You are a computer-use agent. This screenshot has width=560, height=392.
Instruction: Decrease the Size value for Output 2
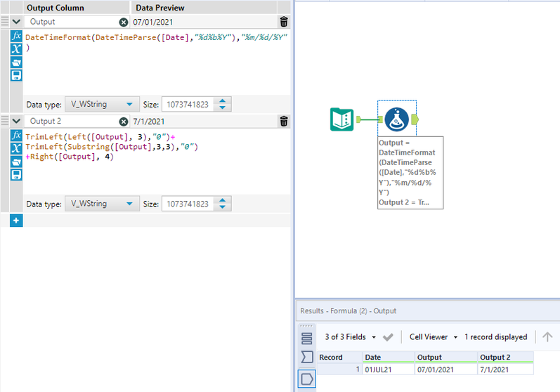(x=223, y=207)
